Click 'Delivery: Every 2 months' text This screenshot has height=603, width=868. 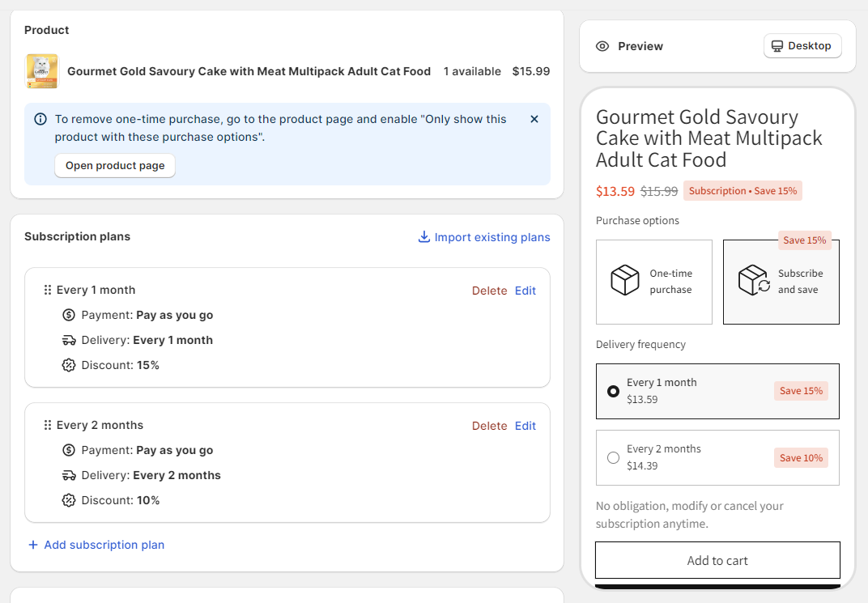(151, 475)
